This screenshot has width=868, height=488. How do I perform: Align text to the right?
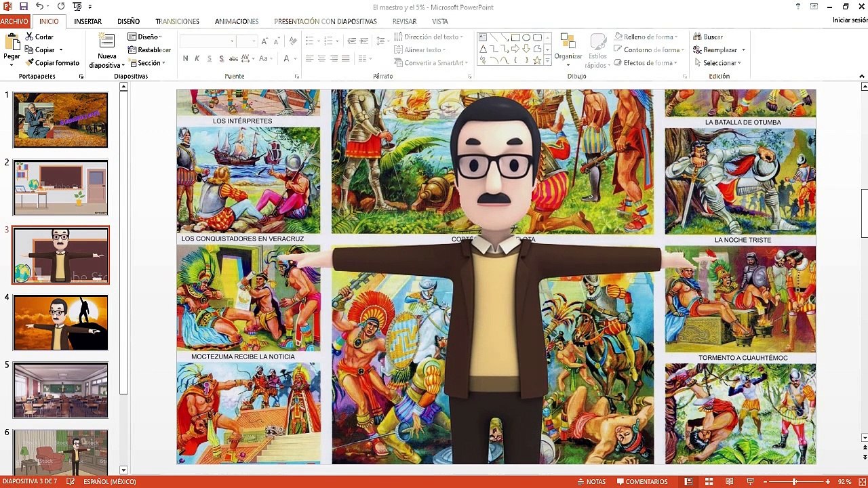point(334,59)
